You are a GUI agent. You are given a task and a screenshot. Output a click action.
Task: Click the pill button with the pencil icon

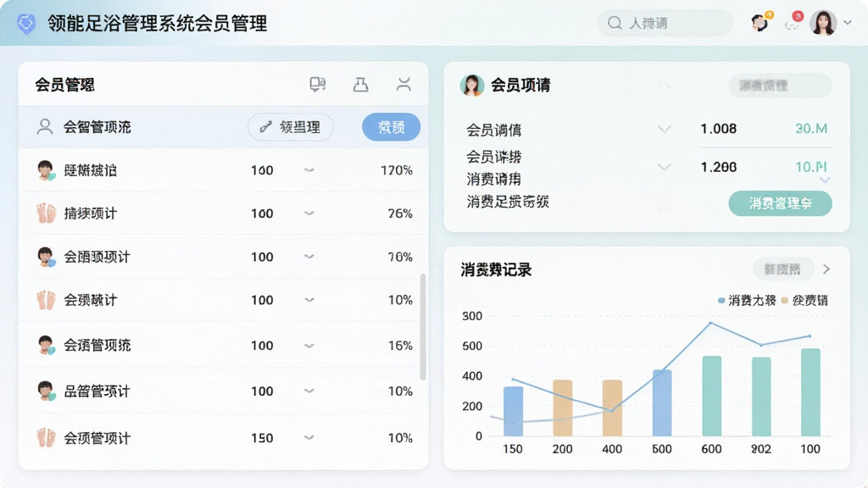[x=290, y=127]
